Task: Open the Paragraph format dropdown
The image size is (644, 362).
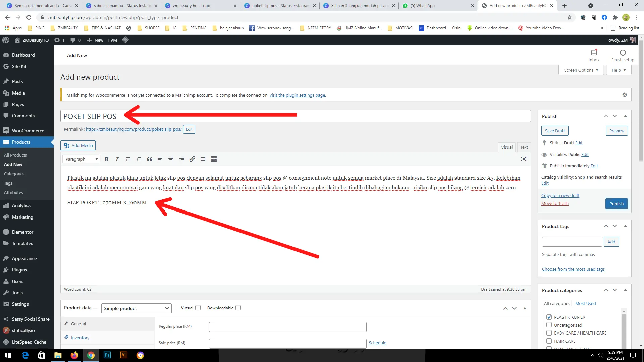Action: [82, 159]
